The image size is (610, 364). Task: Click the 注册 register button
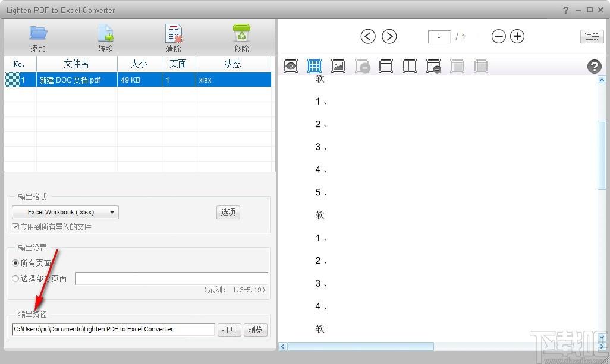coord(592,36)
